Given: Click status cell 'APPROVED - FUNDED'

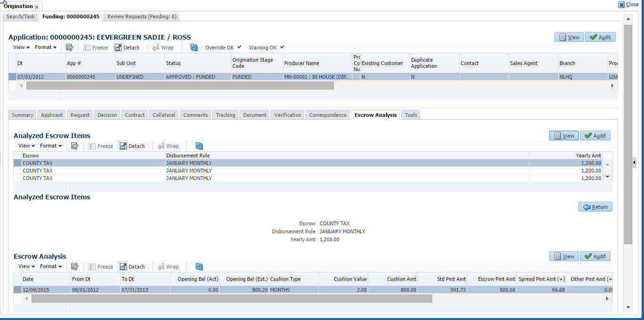Looking at the screenshot, I should point(198,77).
